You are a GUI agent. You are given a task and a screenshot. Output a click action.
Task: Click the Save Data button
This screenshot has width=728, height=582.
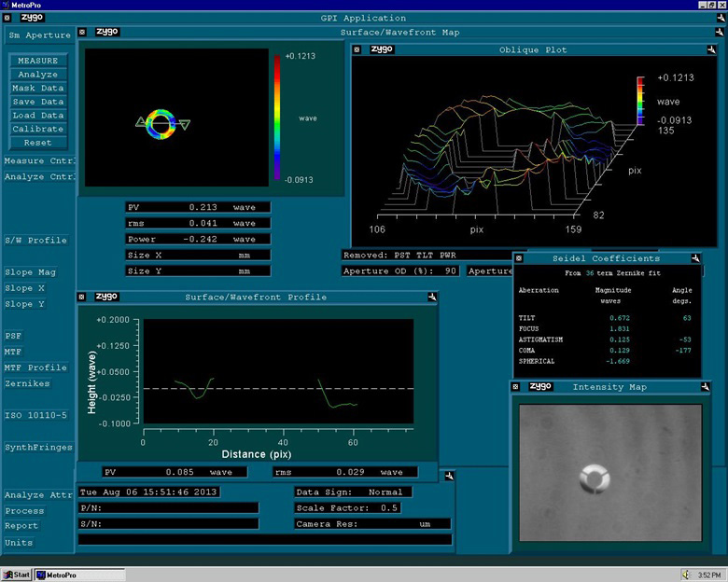pyautogui.click(x=37, y=102)
